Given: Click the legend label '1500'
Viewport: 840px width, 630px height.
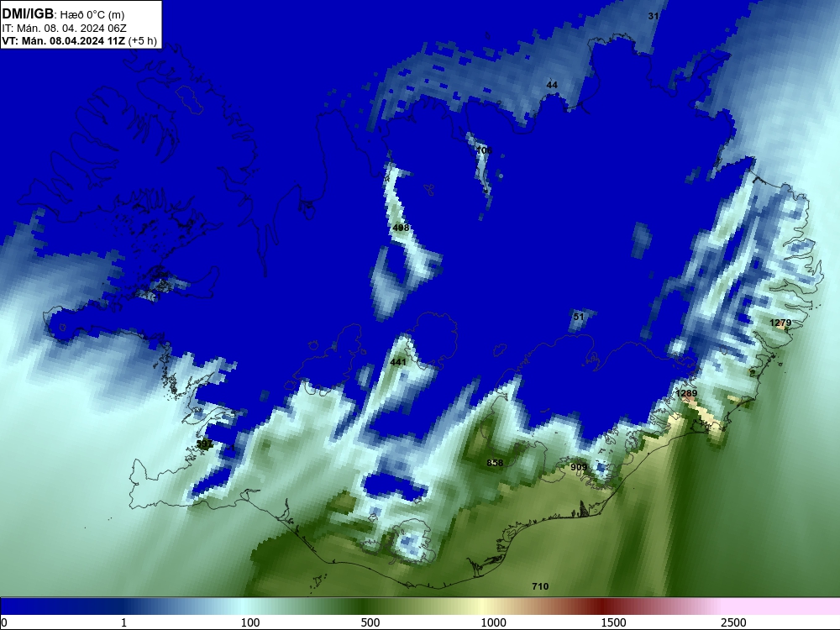Looking at the screenshot, I should (x=613, y=622).
